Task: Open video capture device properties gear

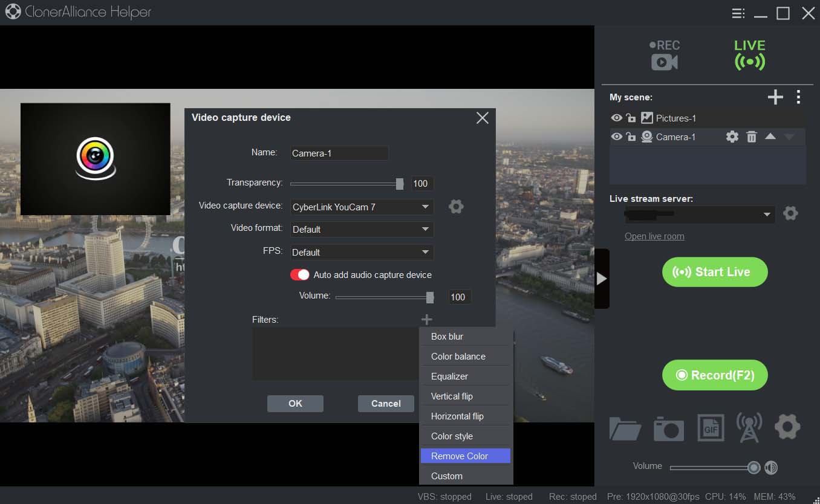Action: (456, 207)
